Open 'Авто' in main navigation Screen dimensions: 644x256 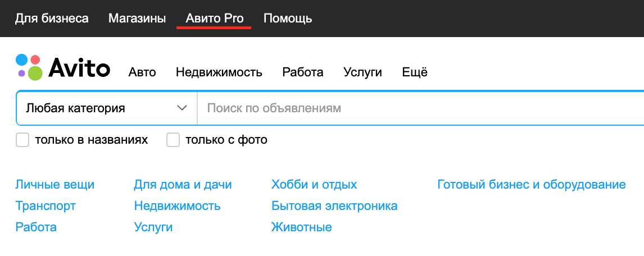(x=142, y=72)
